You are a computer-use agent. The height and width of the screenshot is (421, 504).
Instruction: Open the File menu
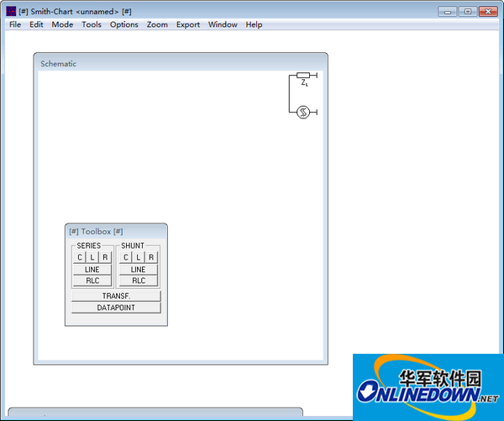point(15,24)
